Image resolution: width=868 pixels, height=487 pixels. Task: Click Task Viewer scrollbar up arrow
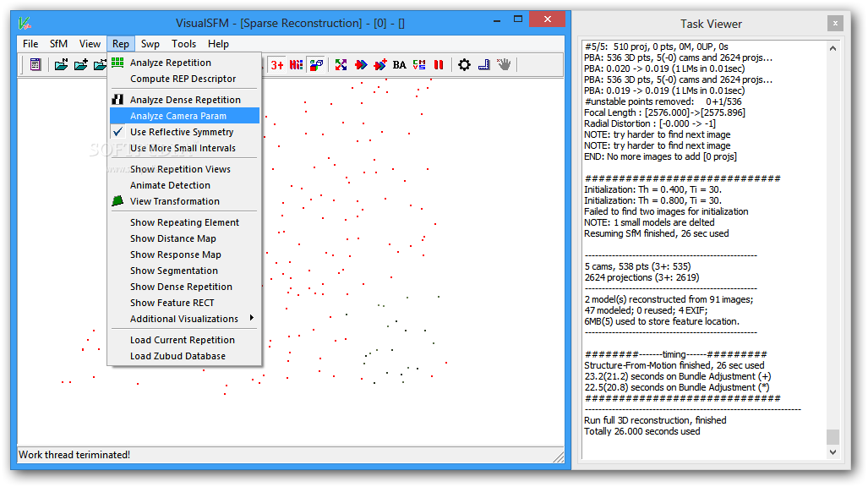(x=833, y=48)
